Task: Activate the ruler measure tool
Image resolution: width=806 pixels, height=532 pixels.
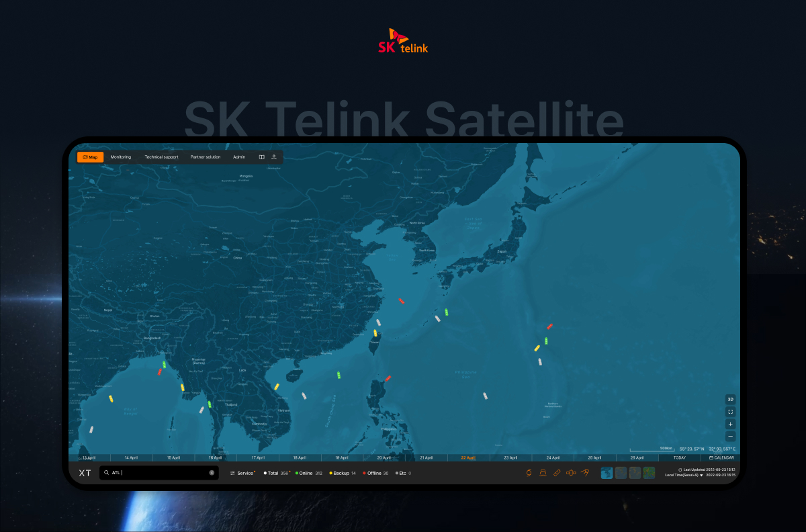Action: point(557,473)
